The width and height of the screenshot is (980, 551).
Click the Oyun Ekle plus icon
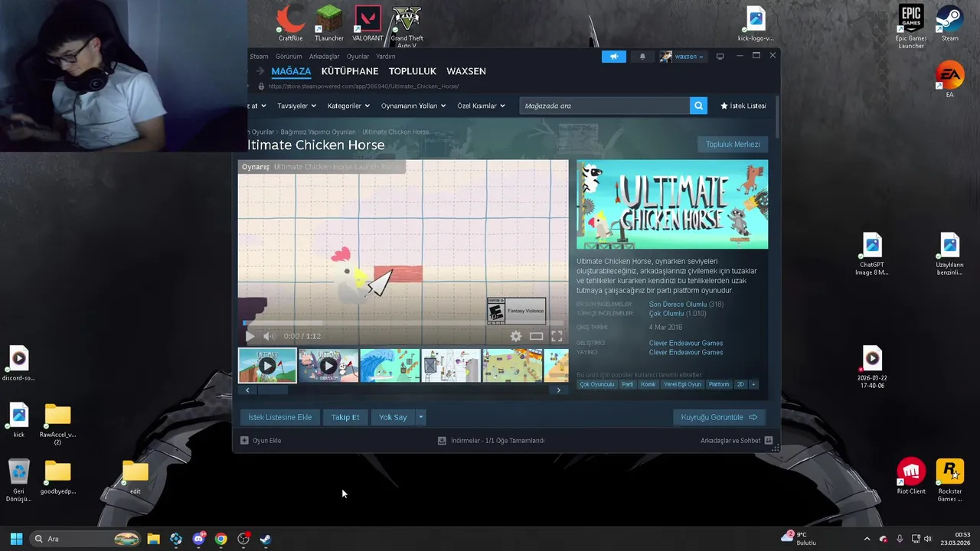pos(244,441)
